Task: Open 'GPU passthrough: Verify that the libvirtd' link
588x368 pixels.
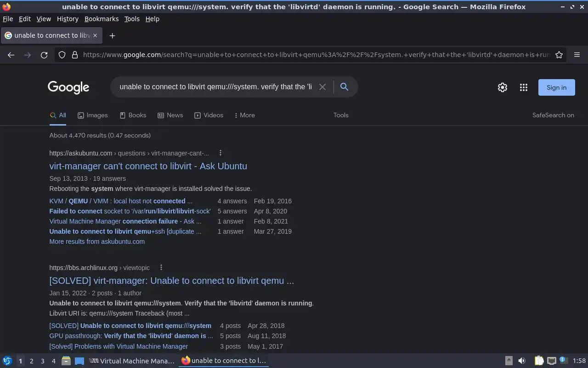Action: click(x=131, y=336)
